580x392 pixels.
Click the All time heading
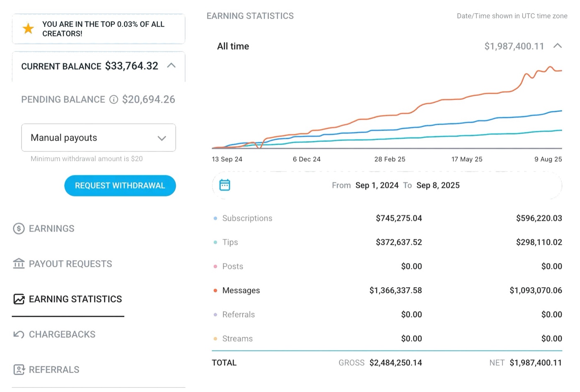[x=233, y=46]
